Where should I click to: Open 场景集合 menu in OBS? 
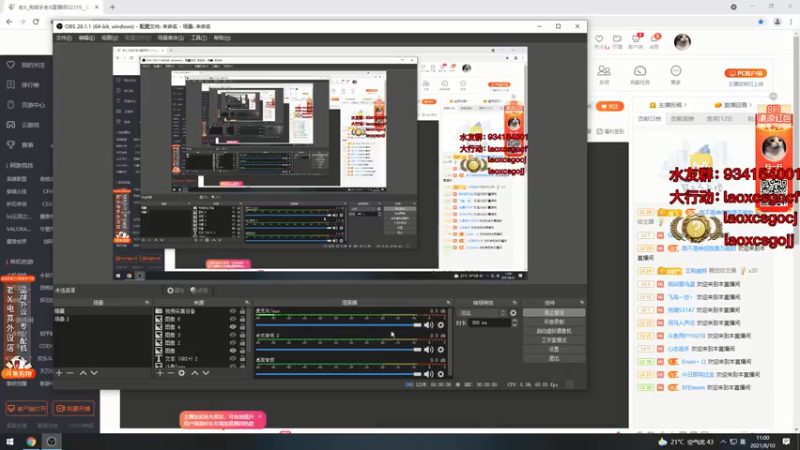pos(170,38)
